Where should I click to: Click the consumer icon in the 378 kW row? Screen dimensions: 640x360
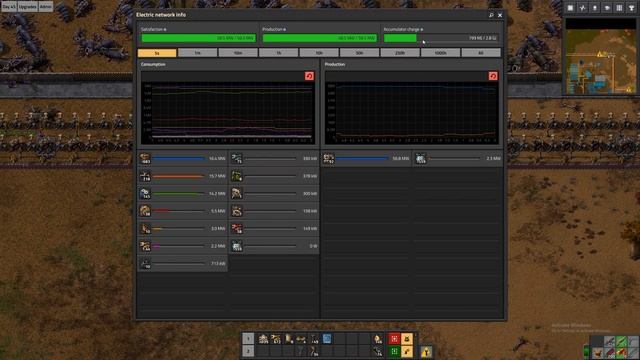click(x=237, y=176)
